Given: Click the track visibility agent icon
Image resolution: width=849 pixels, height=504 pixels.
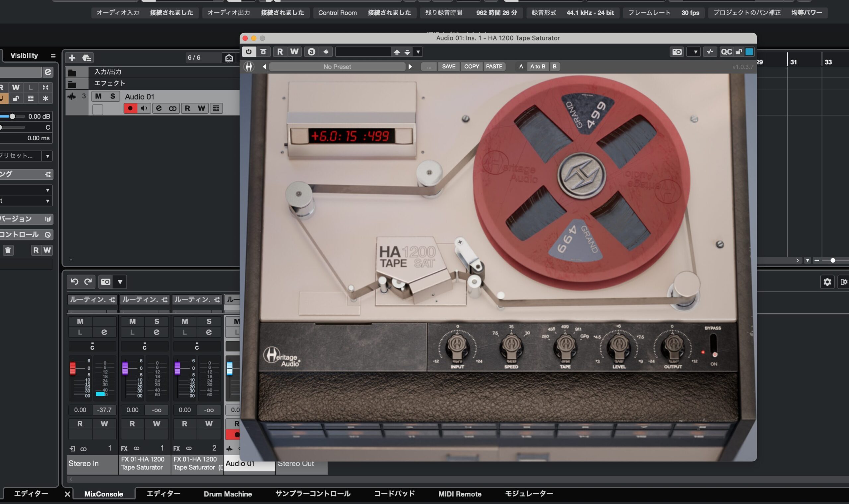Looking at the screenshot, I should tap(229, 58).
